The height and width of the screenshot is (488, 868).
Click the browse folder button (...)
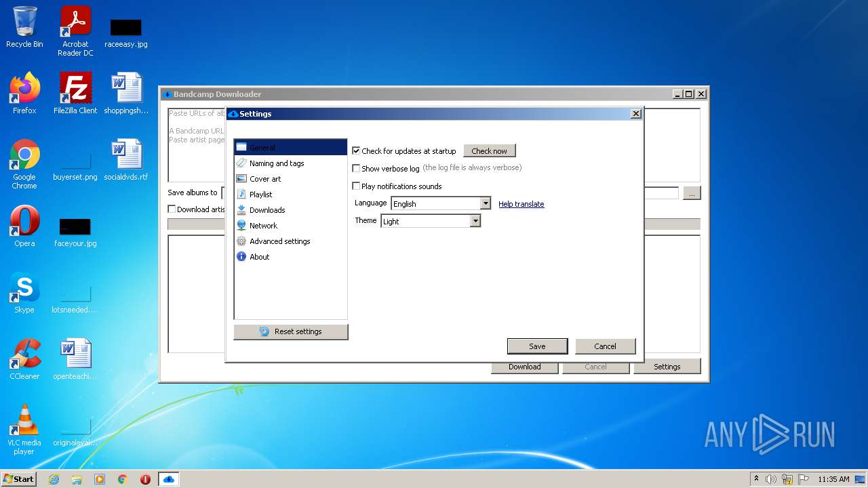[x=691, y=193]
